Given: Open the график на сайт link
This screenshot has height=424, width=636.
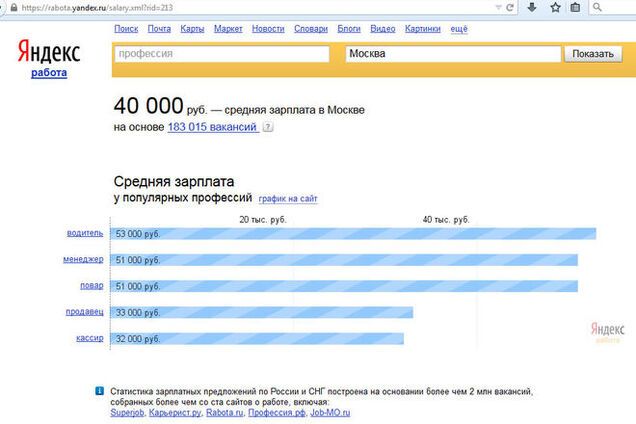Looking at the screenshot, I should coord(288,199).
